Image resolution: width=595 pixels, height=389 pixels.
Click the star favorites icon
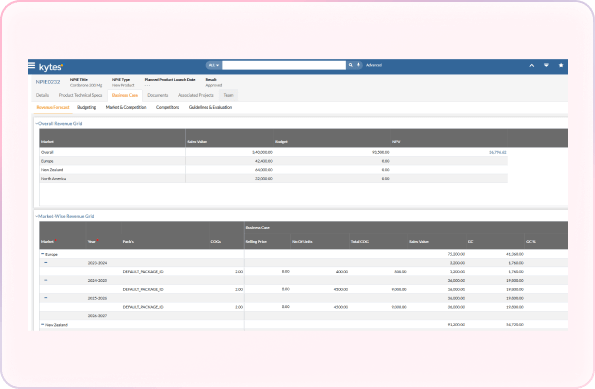coord(561,65)
